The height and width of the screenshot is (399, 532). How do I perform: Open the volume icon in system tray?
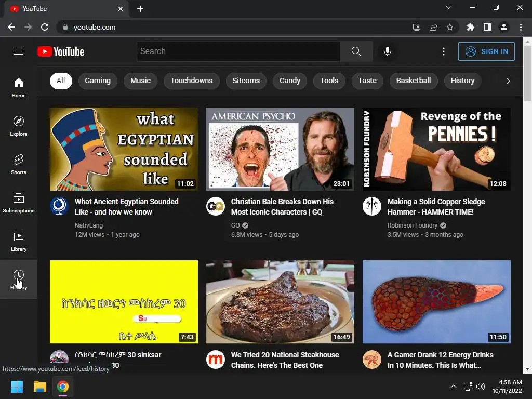click(481, 387)
